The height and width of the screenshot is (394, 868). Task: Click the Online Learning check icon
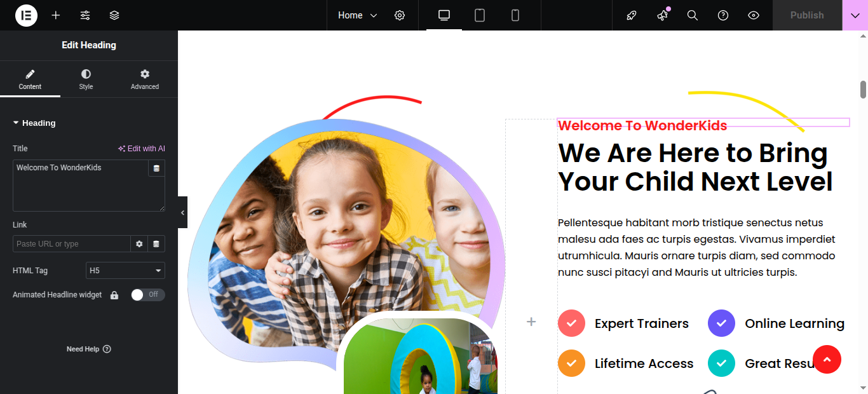(721, 323)
